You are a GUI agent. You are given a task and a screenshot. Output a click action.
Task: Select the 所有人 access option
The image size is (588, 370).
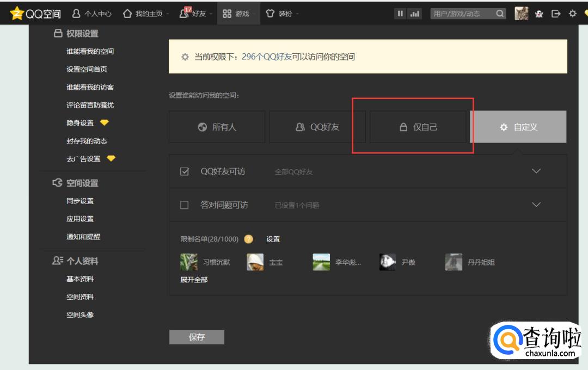point(217,127)
